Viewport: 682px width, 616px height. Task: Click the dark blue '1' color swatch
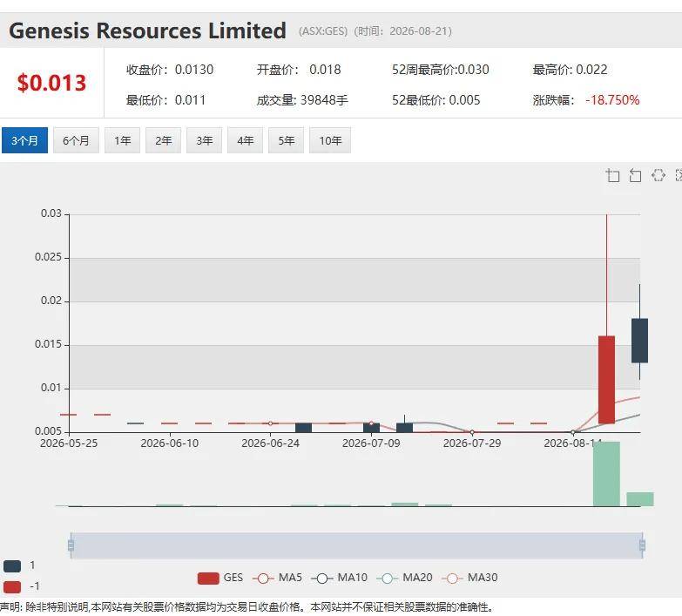click(12, 566)
